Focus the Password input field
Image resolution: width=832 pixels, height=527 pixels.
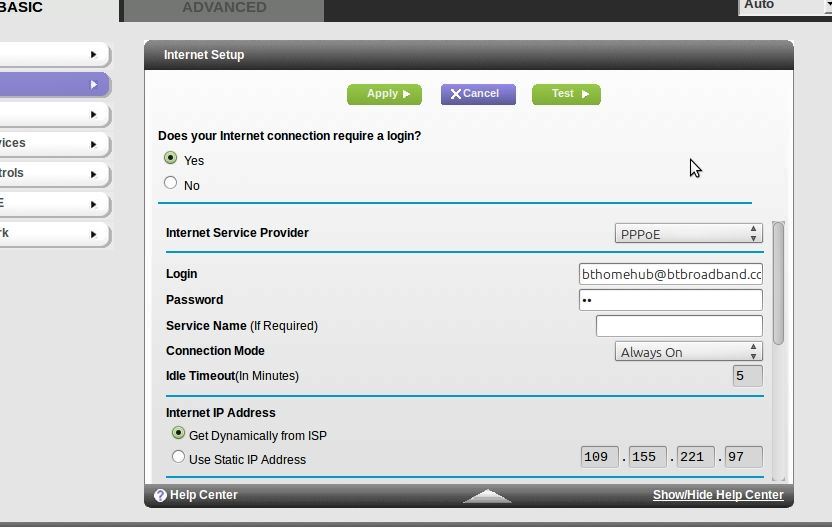[671, 300]
